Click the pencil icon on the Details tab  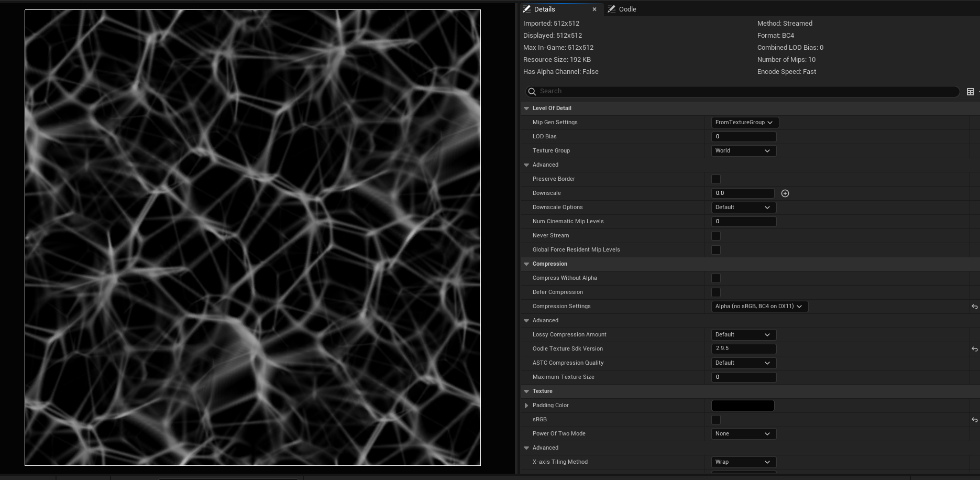click(526, 9)
